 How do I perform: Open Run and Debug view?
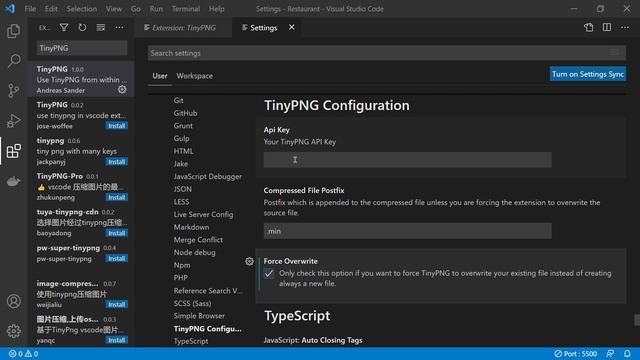tap(13, 121)
